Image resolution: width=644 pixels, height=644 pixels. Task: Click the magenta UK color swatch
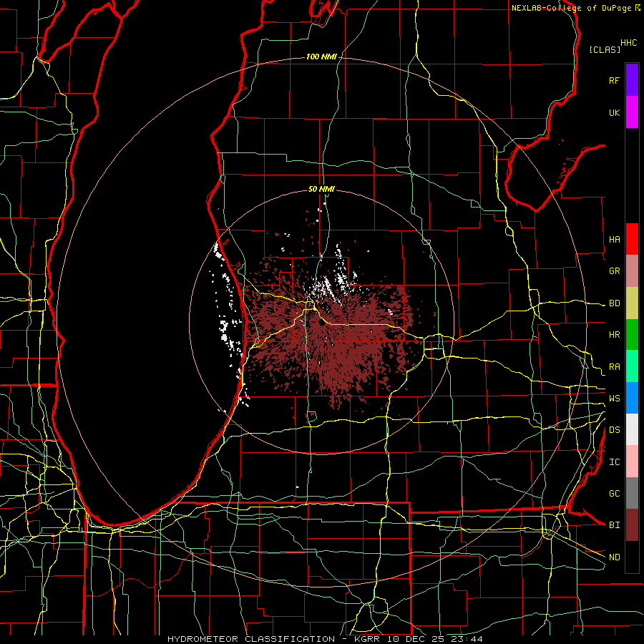(x=632, y=112)
